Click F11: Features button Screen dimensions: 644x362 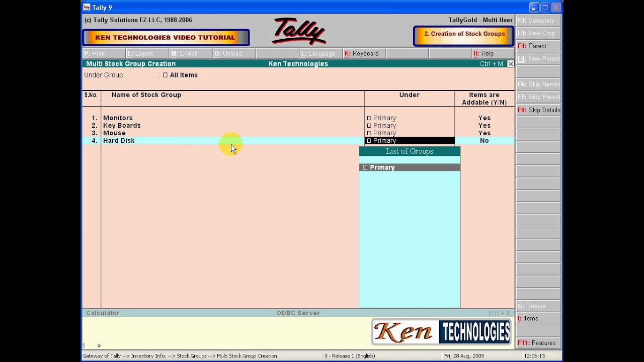[538, 343]
